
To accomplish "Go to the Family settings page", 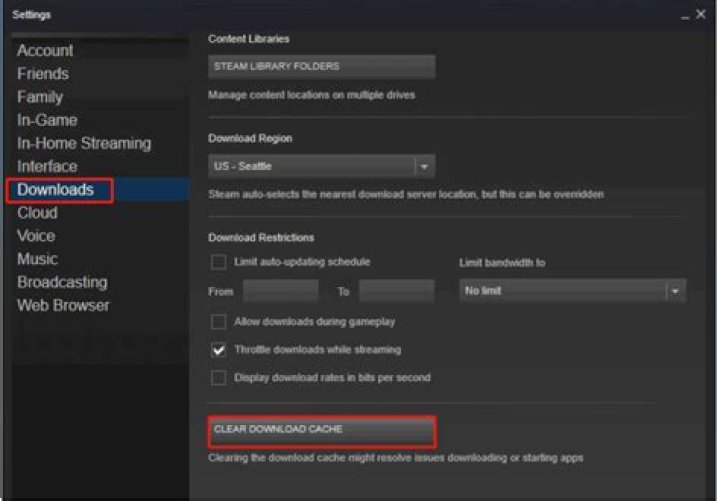I will (x=40, y=97).
